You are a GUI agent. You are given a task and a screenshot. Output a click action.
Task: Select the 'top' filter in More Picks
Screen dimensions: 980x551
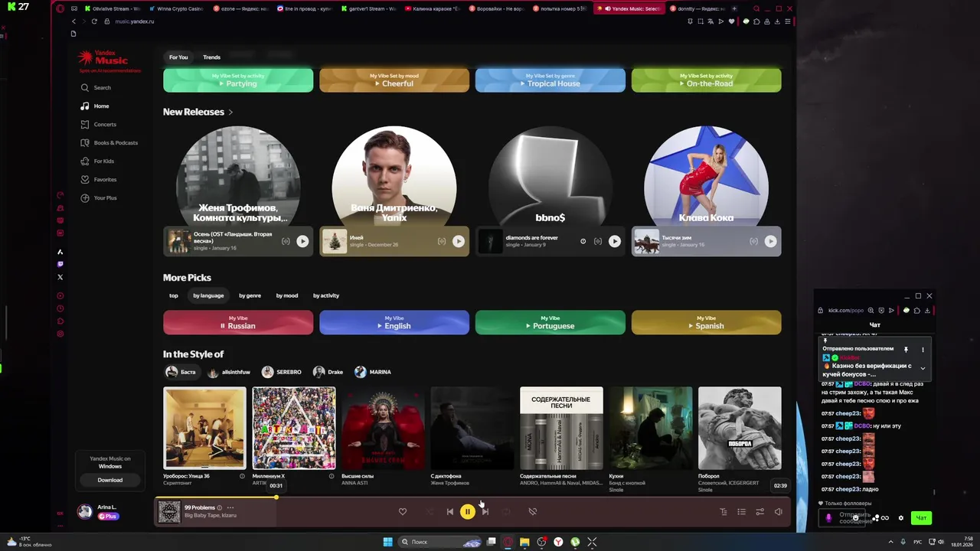(174, 295)
